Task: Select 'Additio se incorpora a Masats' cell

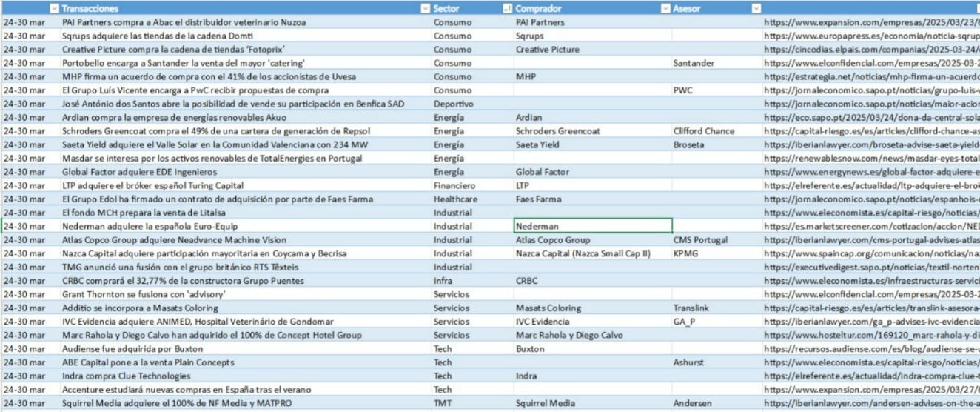Action: click(x=246, y=308)
